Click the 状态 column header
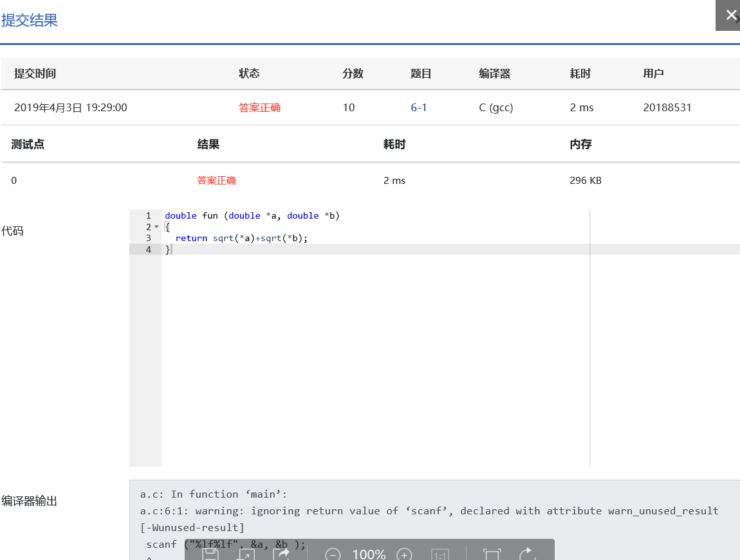Screen dimensions: 740x560 pos(249,73)
